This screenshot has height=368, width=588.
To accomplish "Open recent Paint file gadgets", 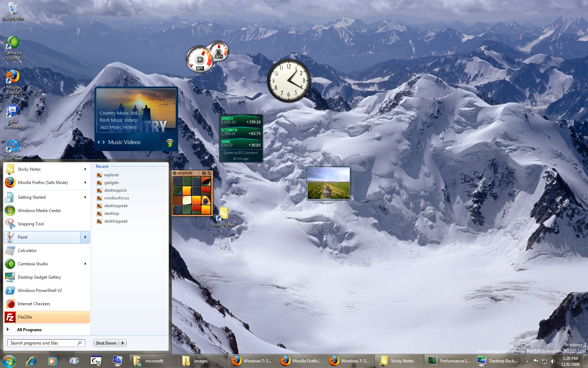I will (x=112, y=183).
